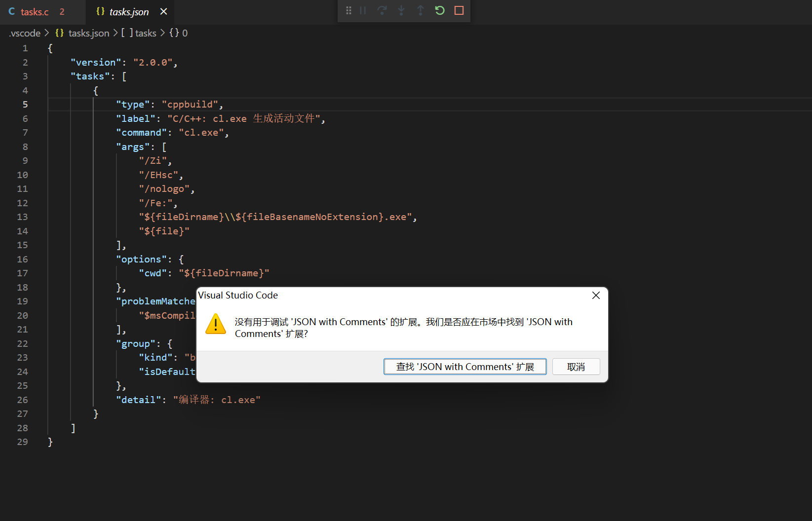Click the "detail" key on line 26
This screenshot has height=521, width=812.
(x=139, y=400)
